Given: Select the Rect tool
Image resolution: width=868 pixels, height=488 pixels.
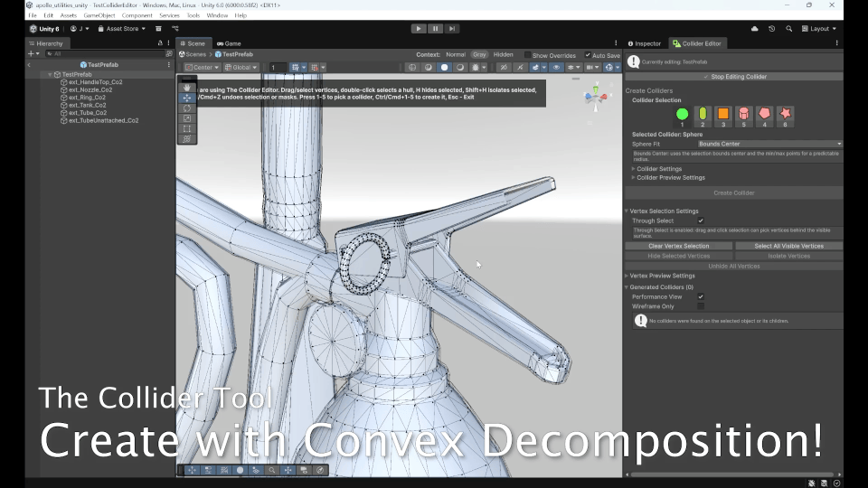Looking at the screenshot, I should pyautogui.click(x=187, y=129).
